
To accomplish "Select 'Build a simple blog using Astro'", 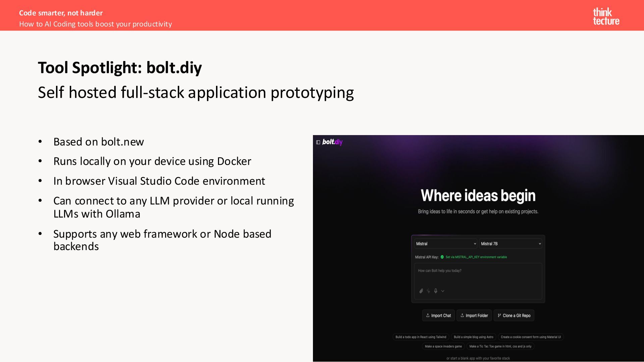I will 473,337.
